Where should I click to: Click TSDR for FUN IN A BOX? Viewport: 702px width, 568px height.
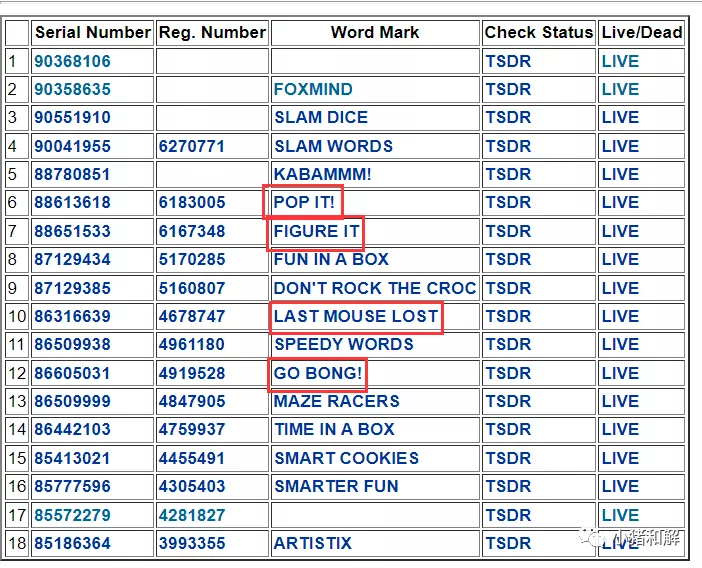click(x=508, y=259)
